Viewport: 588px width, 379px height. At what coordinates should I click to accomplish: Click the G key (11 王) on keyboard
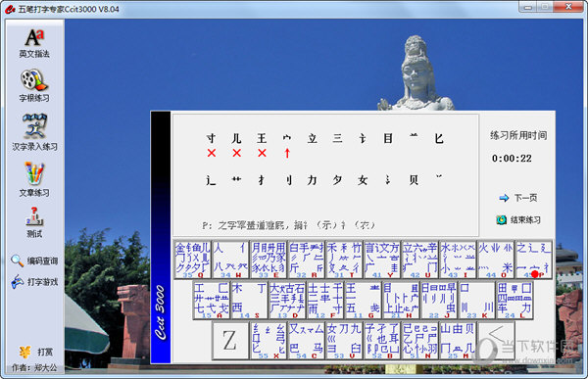coord(363,301)
